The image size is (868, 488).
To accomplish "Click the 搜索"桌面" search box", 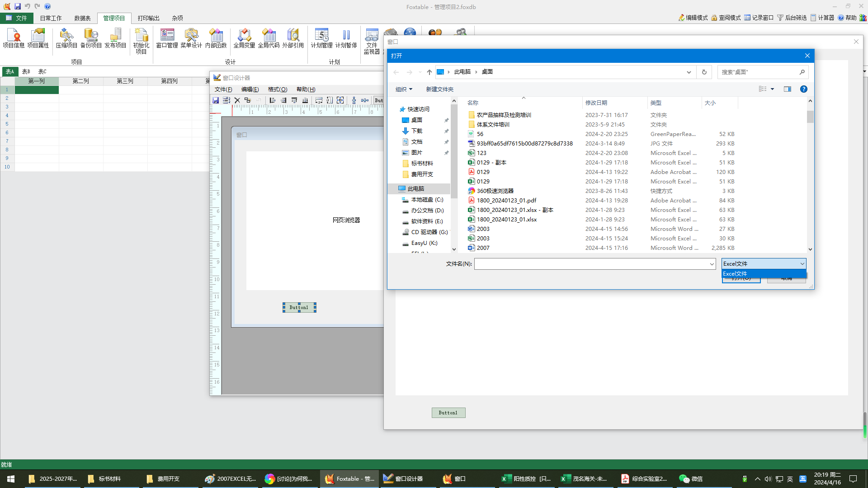I will tap(763, 72).
